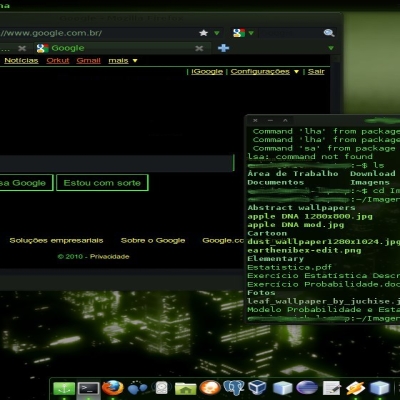Screen dimensions: 400x400
Task: Open the hard disk utility dock icon
Action: coord(162,388)
